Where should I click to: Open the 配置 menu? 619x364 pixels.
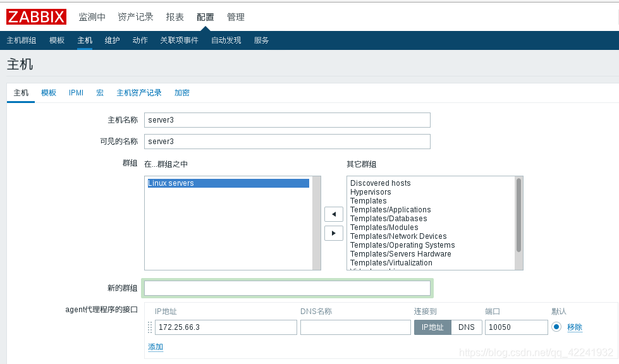click(205, 17)
